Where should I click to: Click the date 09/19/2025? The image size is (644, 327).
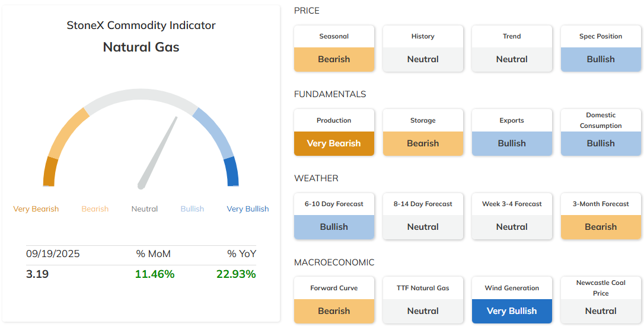pos(53,254)
